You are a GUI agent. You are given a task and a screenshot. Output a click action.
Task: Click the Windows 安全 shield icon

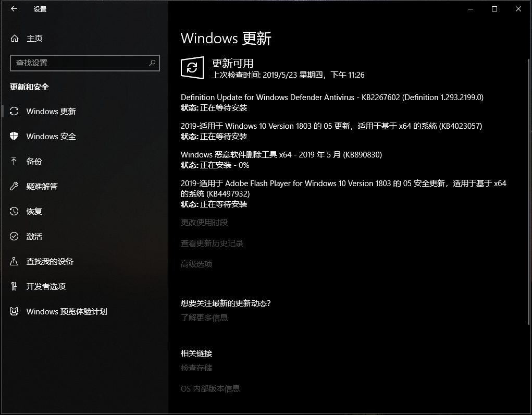14,136
